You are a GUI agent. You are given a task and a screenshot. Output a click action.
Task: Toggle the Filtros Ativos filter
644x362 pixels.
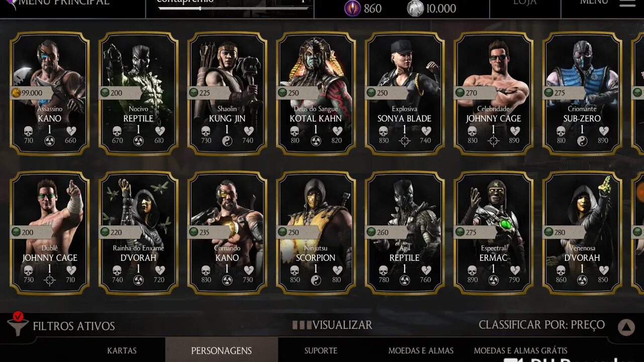point(74,326)
